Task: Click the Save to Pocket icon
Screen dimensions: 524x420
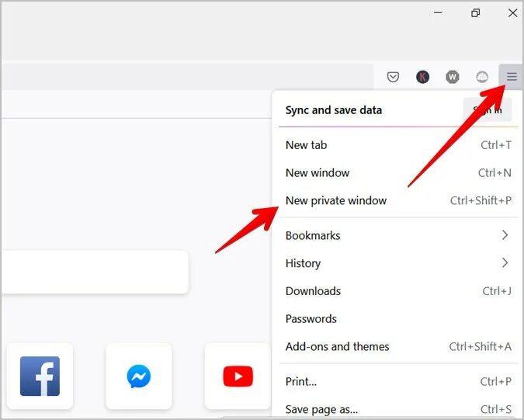Action: [x=393, y=77]
